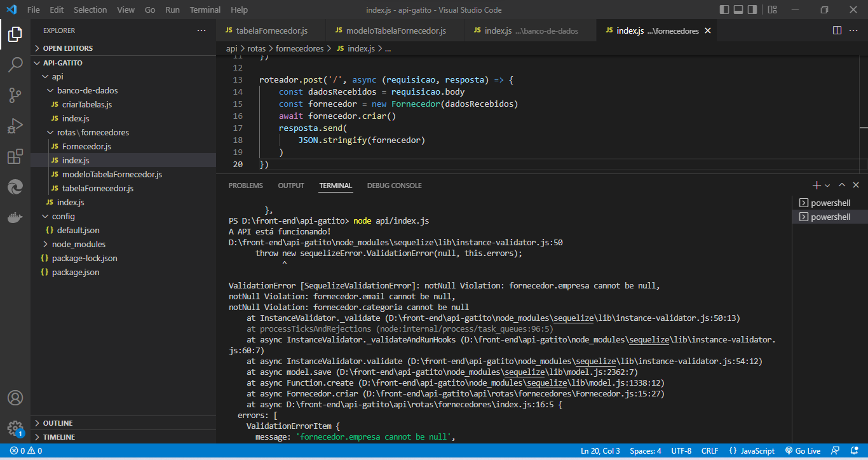Expand the Timeline section
Viewport: 868px width, 460px height.
pos(123,437)
